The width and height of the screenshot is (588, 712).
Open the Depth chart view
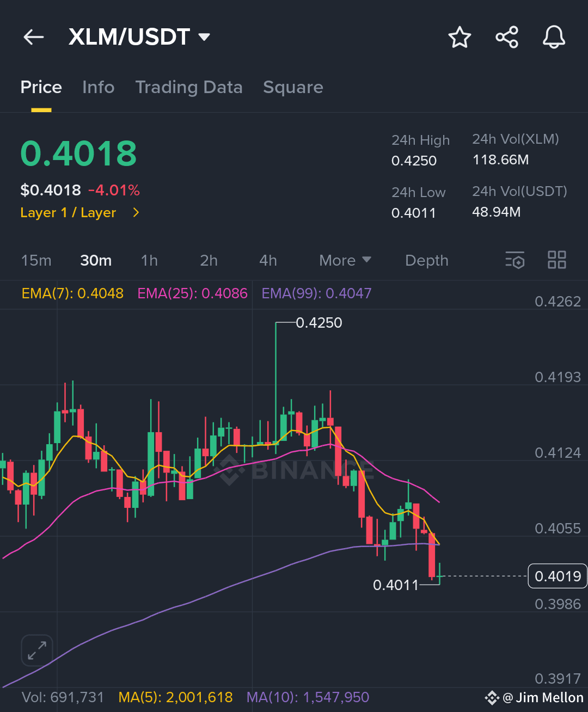point(427,260)
